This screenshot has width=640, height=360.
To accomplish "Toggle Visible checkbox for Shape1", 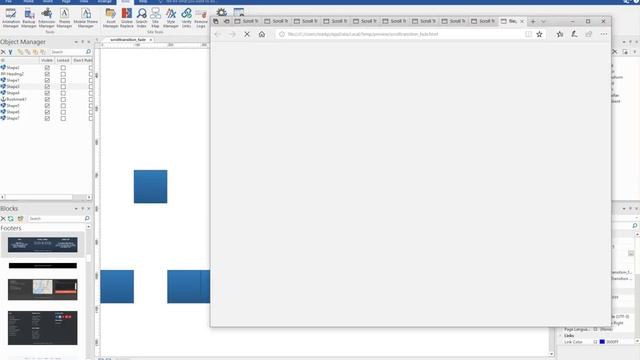I will [47, 80].
